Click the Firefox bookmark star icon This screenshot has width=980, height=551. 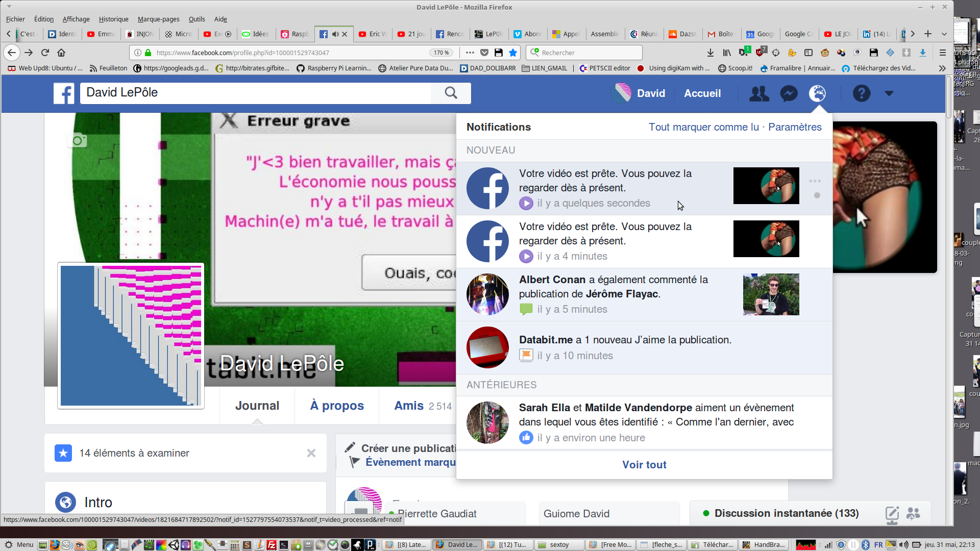click(513, 53)
